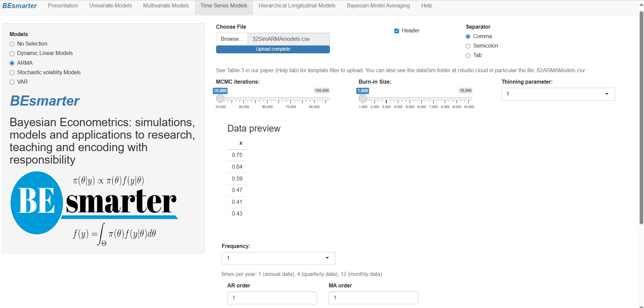Select the Tab separator option
644x308 pixels.
tap(468, 56)
